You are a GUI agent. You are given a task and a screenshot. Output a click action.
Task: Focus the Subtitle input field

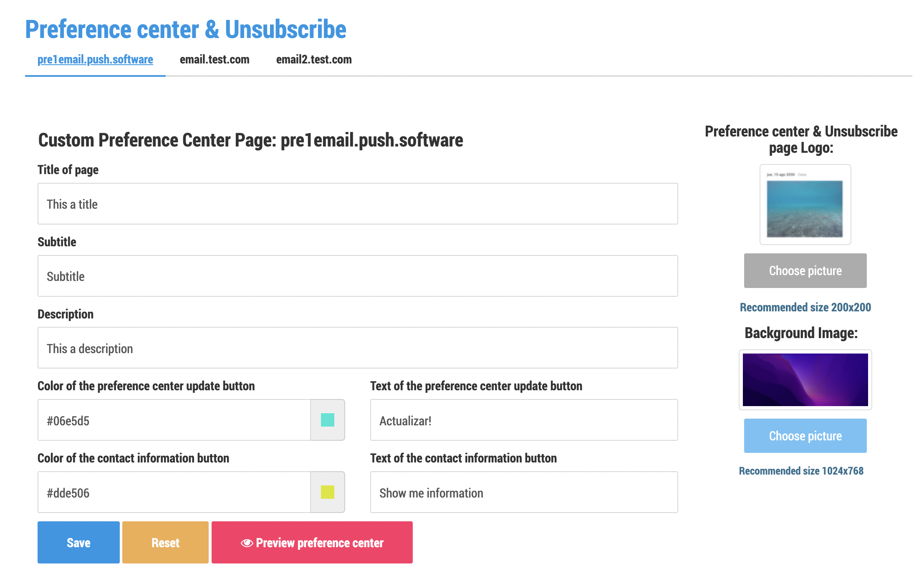(358, 276)
